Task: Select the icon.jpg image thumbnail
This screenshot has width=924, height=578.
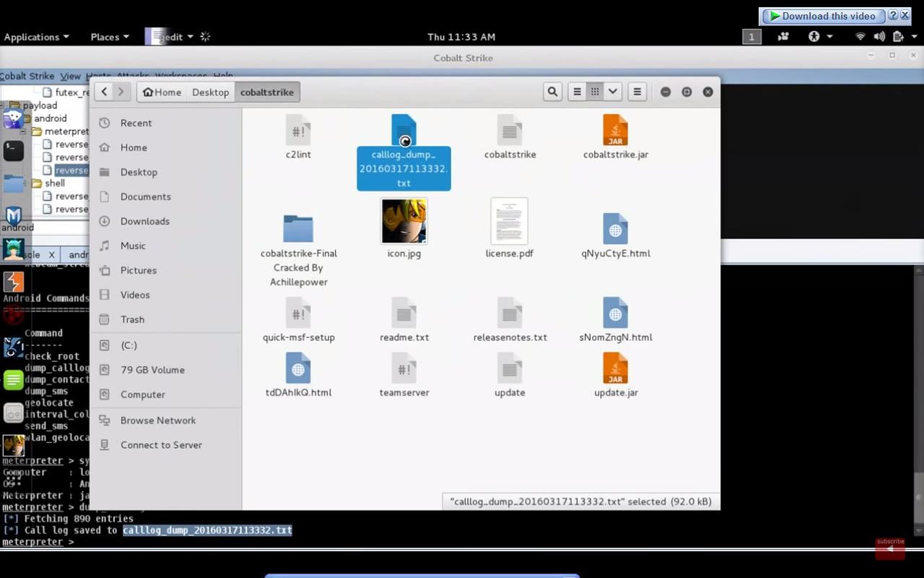Action: pyautogui.click(x=404, y=221)
